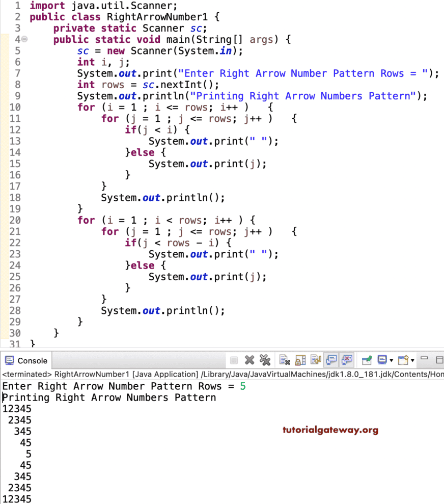444x504 pixels.
Task: Enable Show Console When Standard Out Changes
Action: point(331,360)
